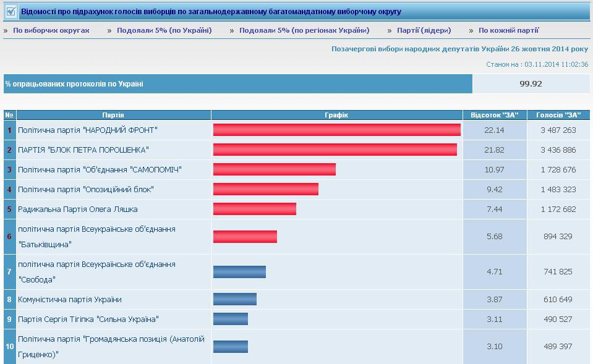Screen dimensions: 593x364
Task: Click the percentage value 5.68
Action: pos(494,237)
